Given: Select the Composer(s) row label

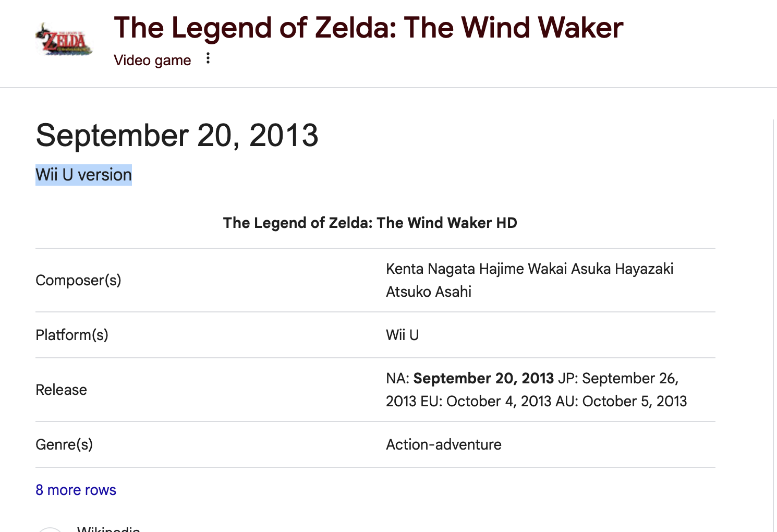Looking at the screenshot, I should click(x=78, y=280).
